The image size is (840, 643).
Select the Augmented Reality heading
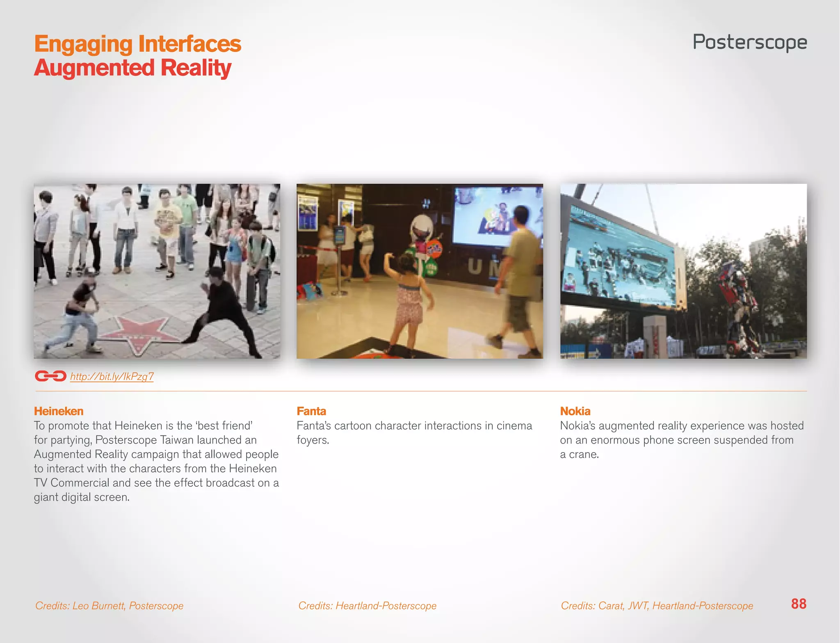click(132, 68)
